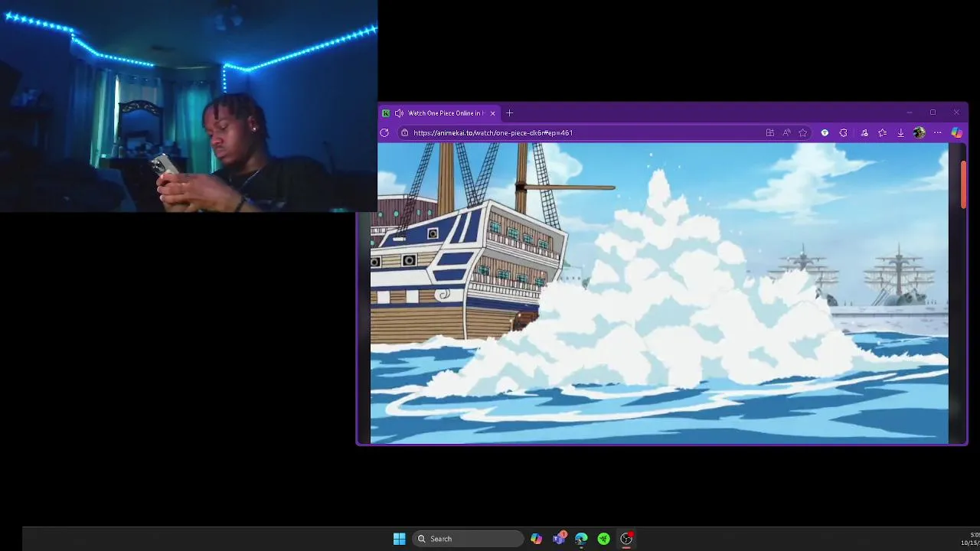Open the Extensions puzzle icon
This screenshot has width=980, height=551.
(843, 132)
